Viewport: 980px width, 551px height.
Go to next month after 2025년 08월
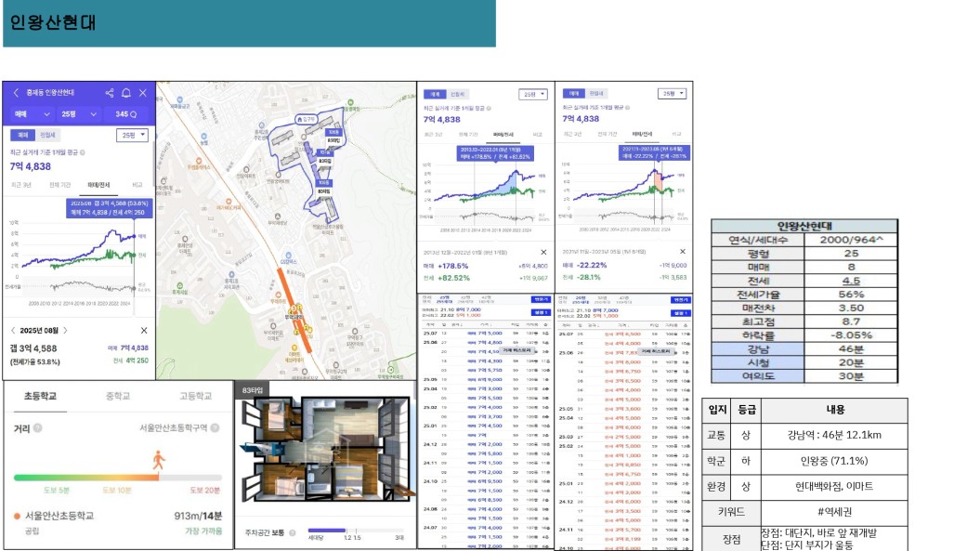(65, 330)
